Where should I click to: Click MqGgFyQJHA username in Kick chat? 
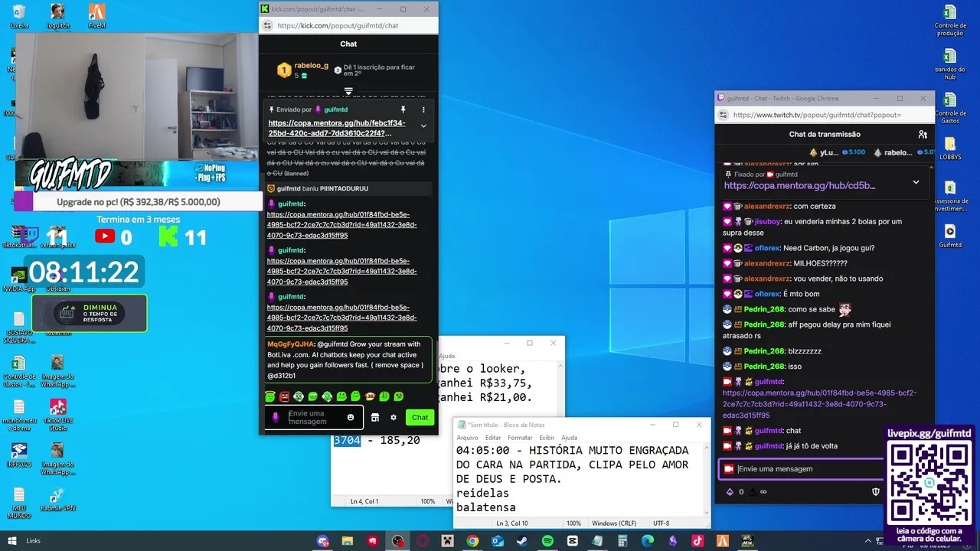291,344
